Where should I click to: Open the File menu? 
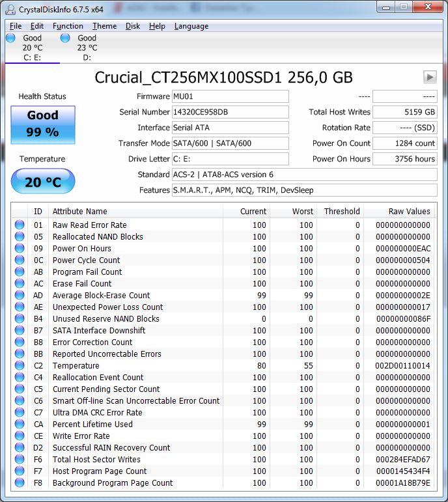[16, 26]
